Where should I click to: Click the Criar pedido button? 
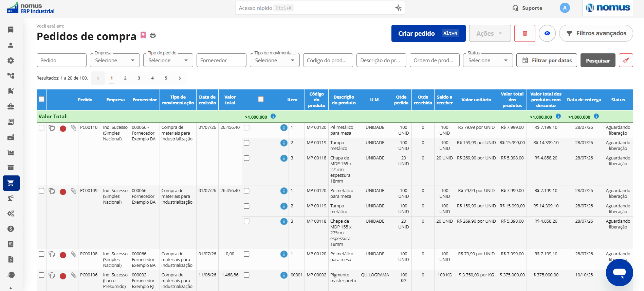click(x=428, y=33)
